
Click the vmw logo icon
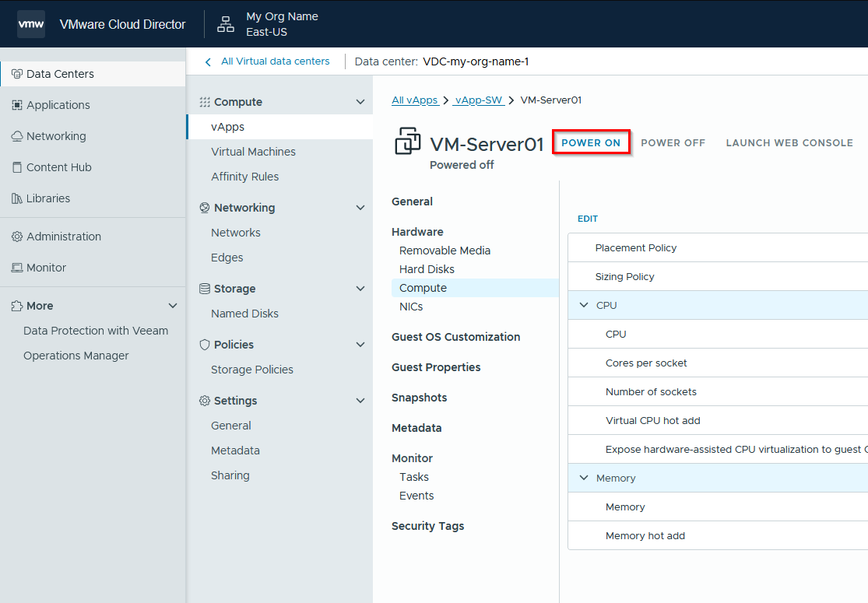click(31, 24)
